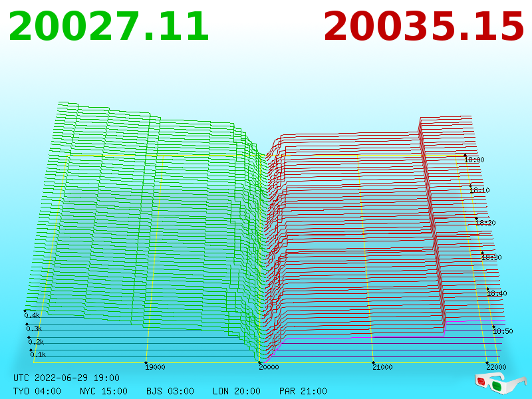Click the NYC 15:00 New York time
This screenshot has height=399, width=532.
coord(104,391)
